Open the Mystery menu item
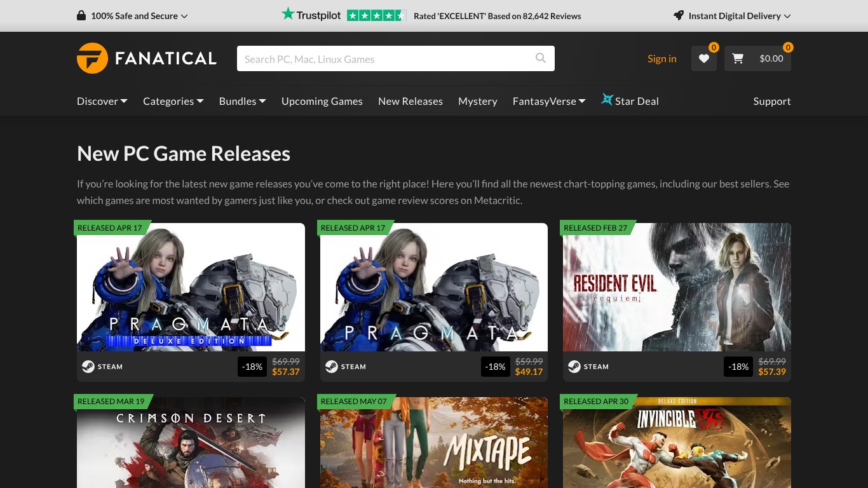The image size is (868, 488). coord(478,101)
